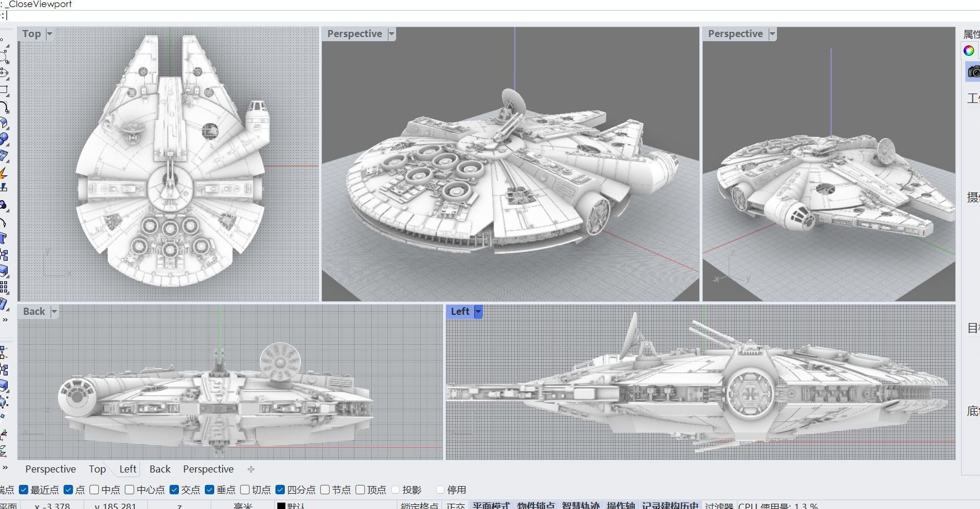Screen dimensions: 980x509
Task: Open the Top viewport title dropdown arrow
Action: click(49, 34)
